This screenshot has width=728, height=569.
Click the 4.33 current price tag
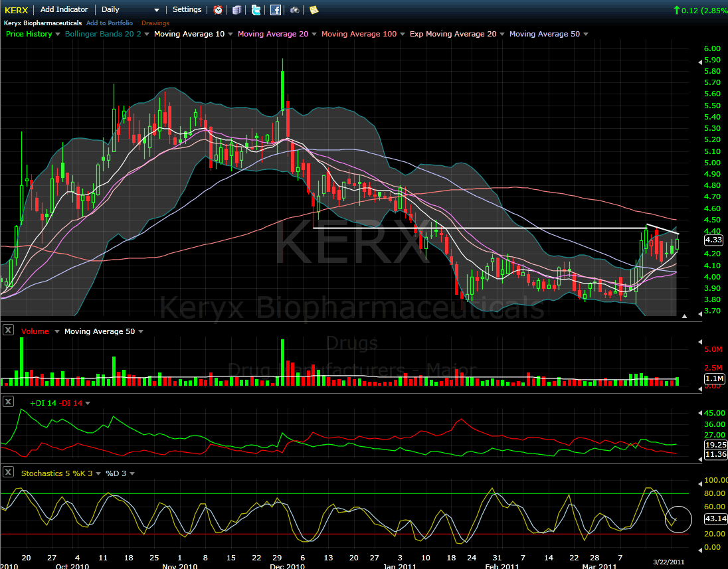coord(713,240)
